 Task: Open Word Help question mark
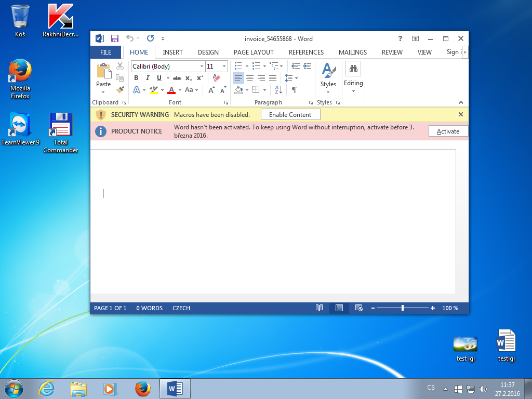click(400, 38)
